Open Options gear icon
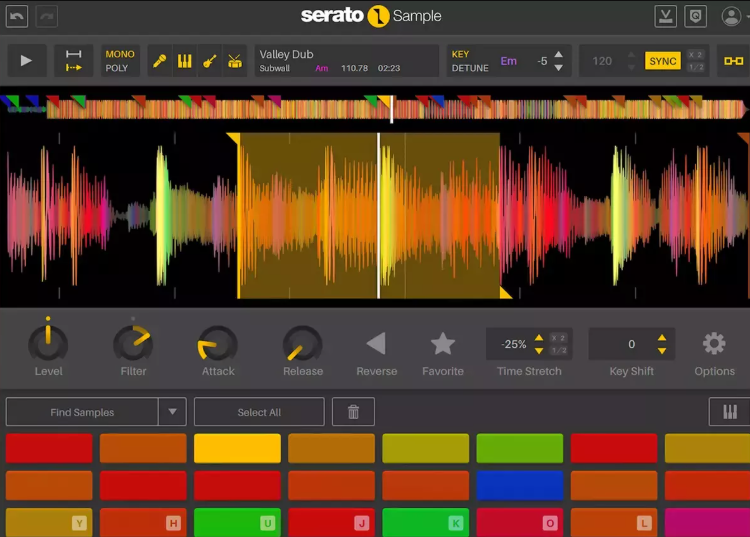 pos(714,343)
